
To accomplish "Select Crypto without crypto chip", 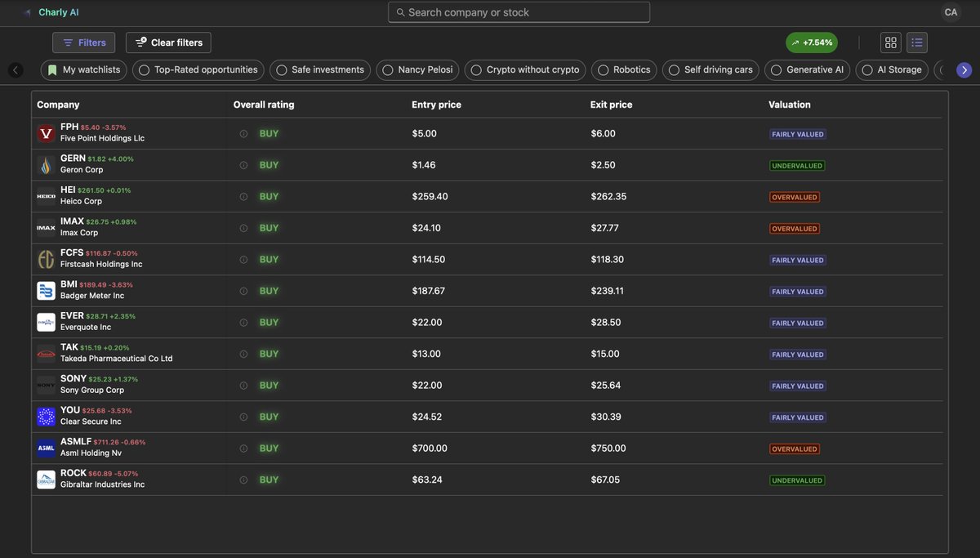I will point(525,69).
